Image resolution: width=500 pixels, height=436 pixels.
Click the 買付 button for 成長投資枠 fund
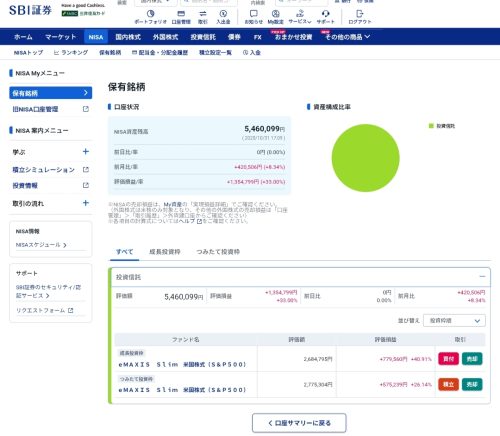[x=448, y=359]
